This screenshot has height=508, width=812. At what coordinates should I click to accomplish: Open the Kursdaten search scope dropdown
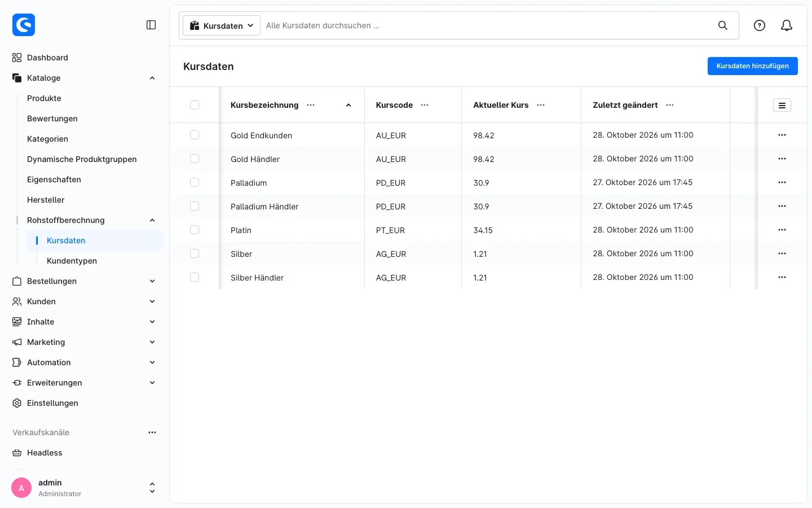point(222,25)
